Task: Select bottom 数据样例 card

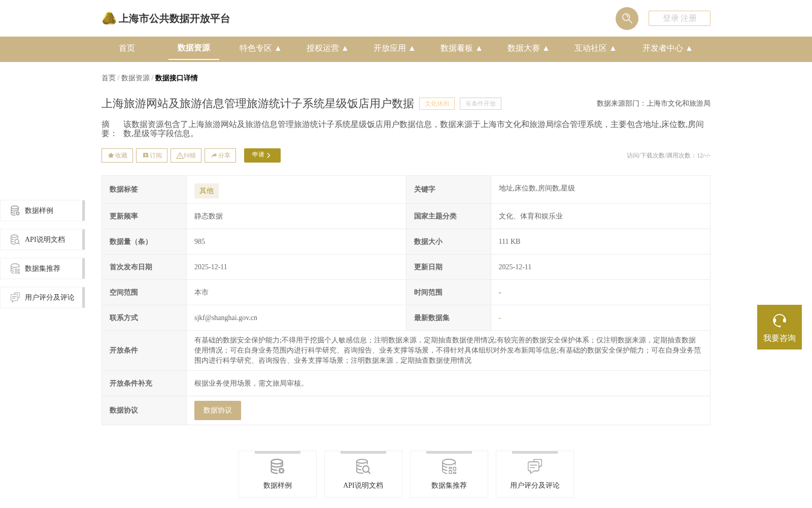Action: [278, 474]
